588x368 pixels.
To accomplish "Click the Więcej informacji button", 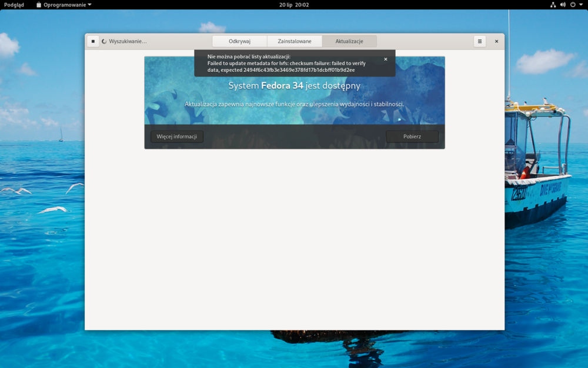I will pos(176,137).
